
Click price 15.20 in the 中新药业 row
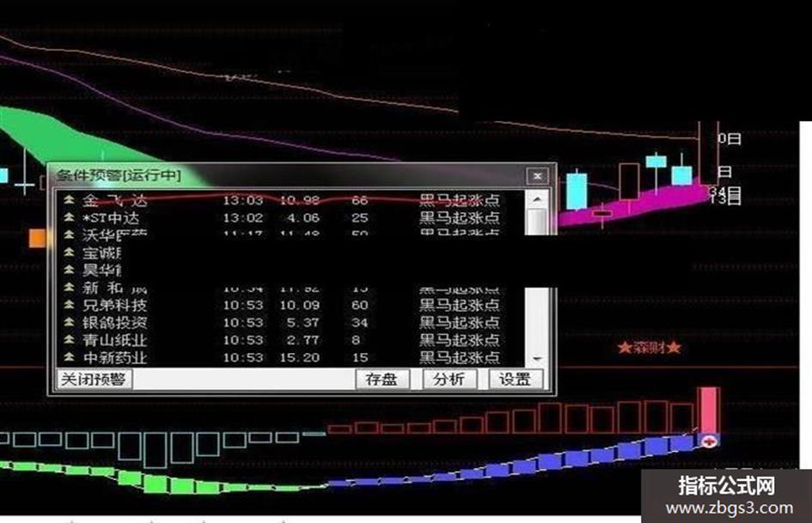[299, 357]
